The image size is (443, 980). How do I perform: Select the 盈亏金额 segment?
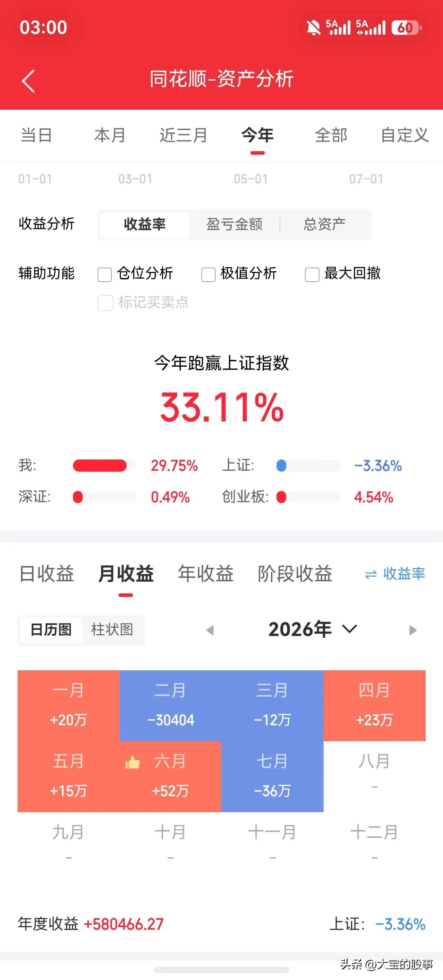pyautogui.click(x=234, y=225)
